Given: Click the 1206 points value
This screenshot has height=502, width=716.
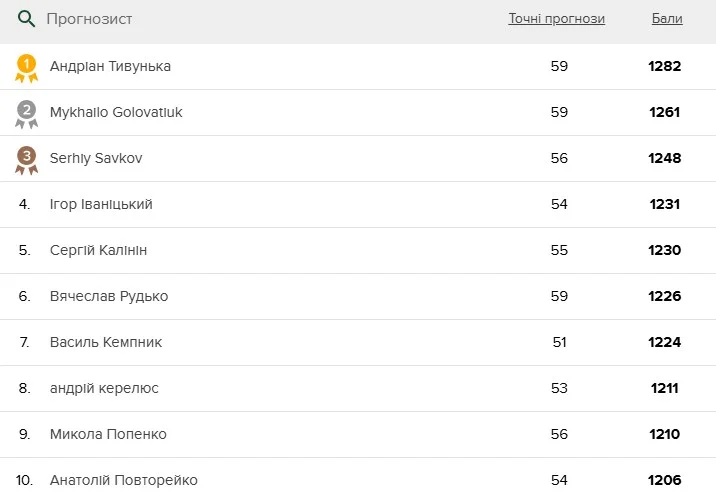Looking at the screenshot, I should tap(665, 480).
